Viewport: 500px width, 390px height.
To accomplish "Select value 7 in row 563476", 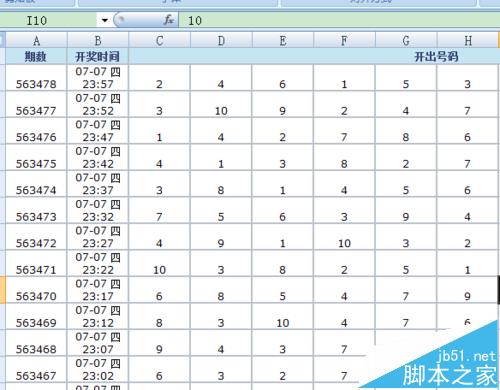I will pyautogui.click(x=344, y=131).
